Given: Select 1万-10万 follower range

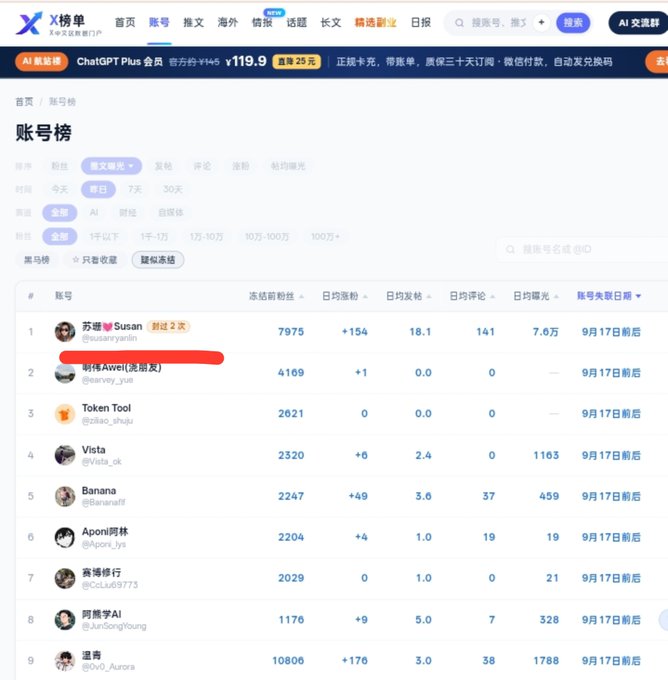Looking at the screenshot, I should [207, 236].
